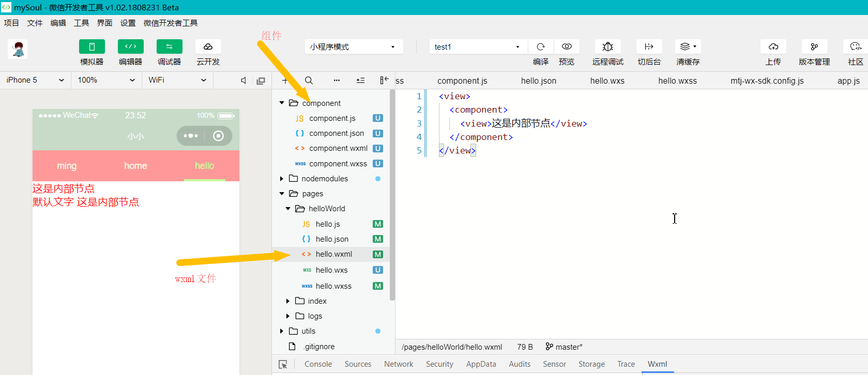Image resolution: width=868 pixels, height=375 pixels.
Task: Open the 清缓存 clear cache dropdown
Action: [x=688, y=46]
